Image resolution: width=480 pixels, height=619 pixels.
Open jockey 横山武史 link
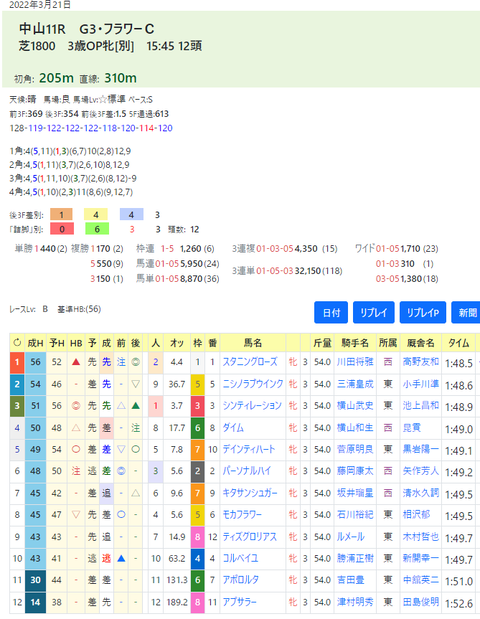click(355, 406)
